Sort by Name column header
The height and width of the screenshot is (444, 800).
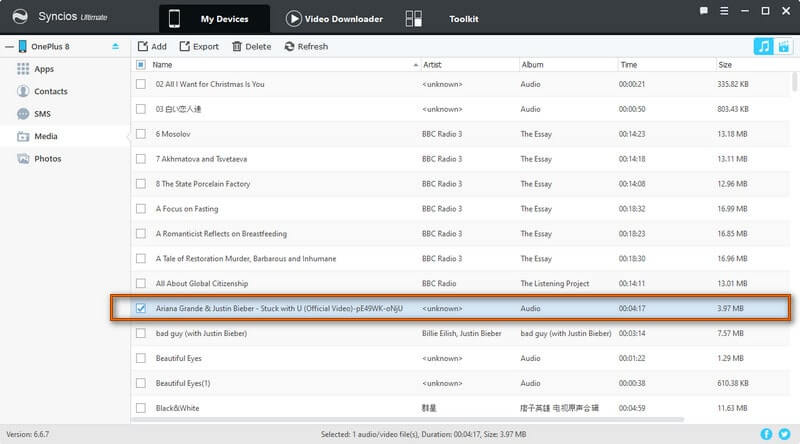[284, 65]
